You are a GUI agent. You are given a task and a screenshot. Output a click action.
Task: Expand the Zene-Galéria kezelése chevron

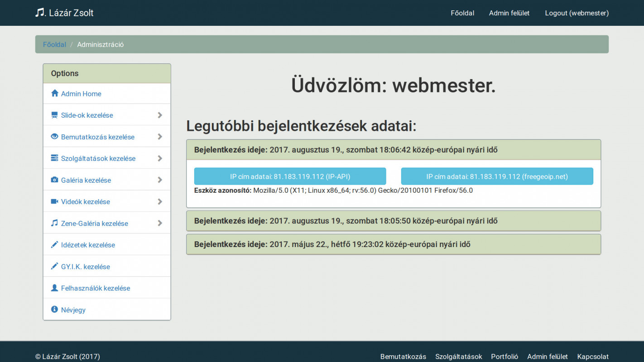(160, 223)
